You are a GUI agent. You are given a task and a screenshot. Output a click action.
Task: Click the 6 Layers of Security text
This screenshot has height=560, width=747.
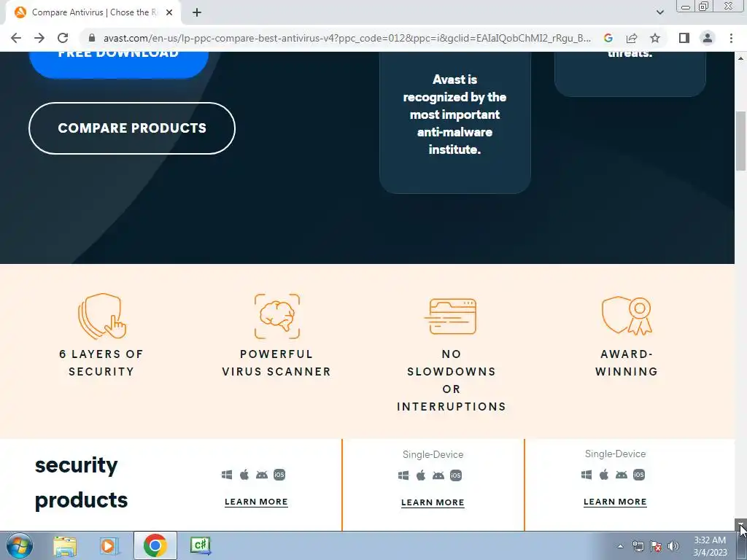tap(101, 363)
